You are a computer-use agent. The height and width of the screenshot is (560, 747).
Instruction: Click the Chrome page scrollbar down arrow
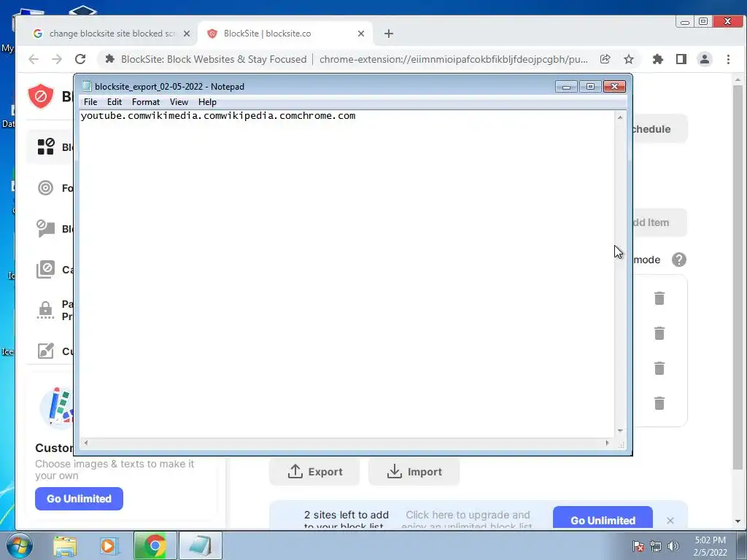738,521
